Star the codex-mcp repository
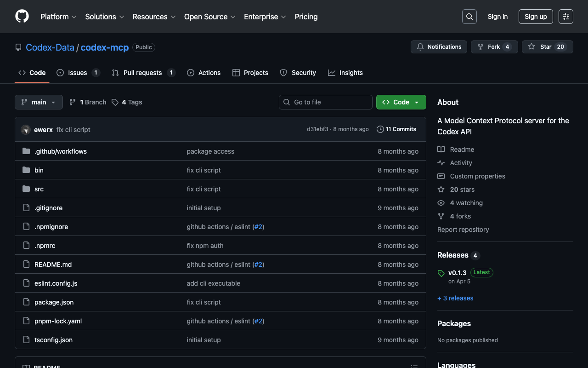This screenshot has height=368, width=588. (x=547, y=47)
